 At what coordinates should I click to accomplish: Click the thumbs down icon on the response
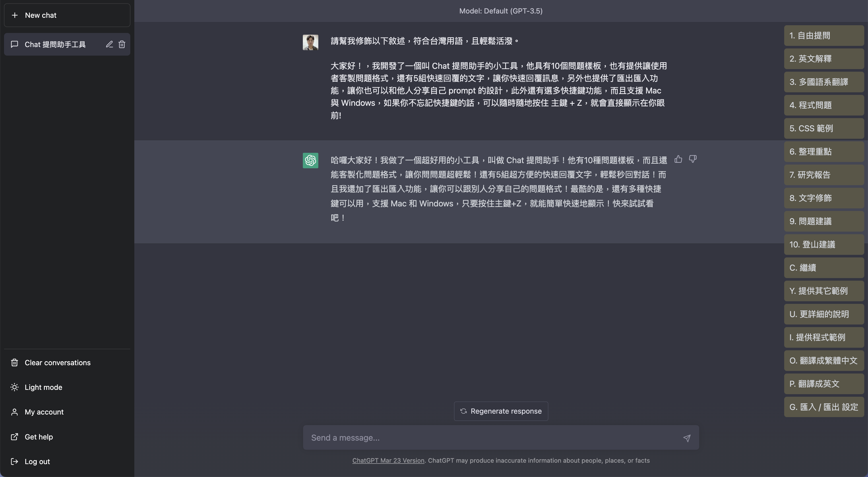tap(693, 159)
